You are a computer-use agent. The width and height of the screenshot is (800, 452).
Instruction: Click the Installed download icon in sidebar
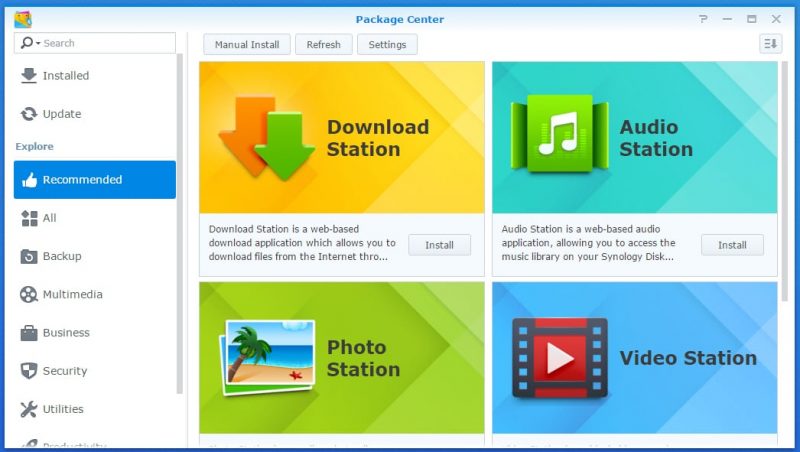tap(29, 76)
